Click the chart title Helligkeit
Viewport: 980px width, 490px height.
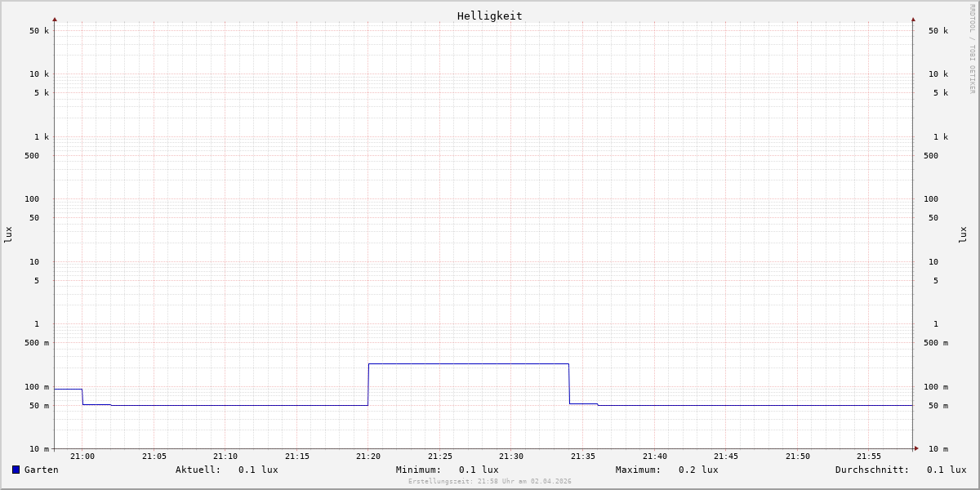coord(490,16)
